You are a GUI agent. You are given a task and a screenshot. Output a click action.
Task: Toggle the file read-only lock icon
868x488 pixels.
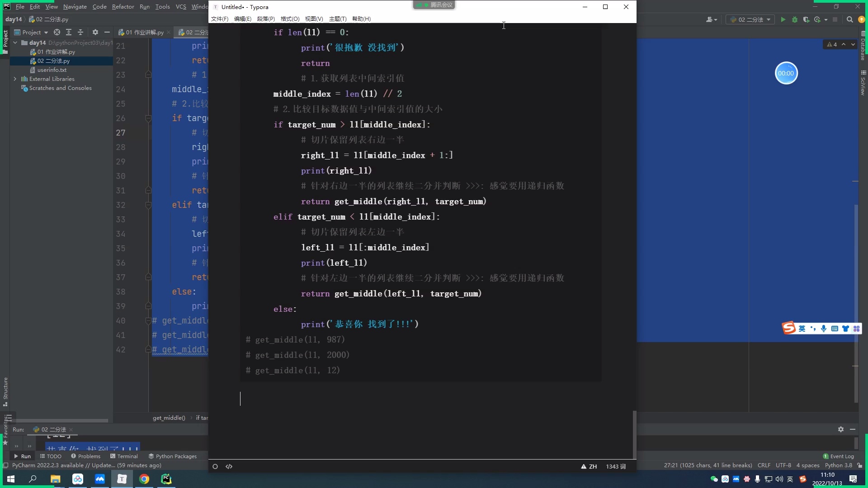pos(860,465)
